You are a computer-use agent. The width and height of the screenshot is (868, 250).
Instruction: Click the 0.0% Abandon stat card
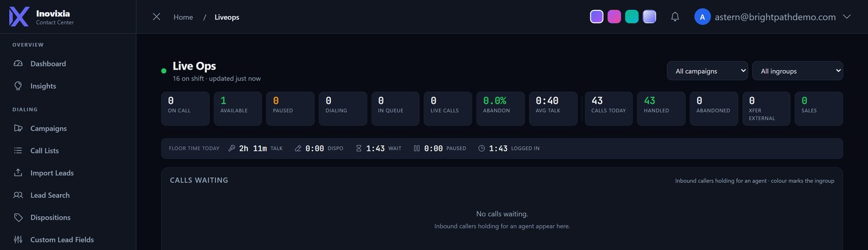[501, 109]
